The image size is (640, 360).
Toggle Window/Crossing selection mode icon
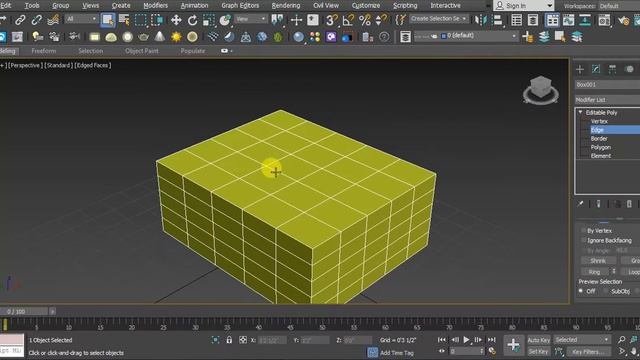[x=157, y=20]
